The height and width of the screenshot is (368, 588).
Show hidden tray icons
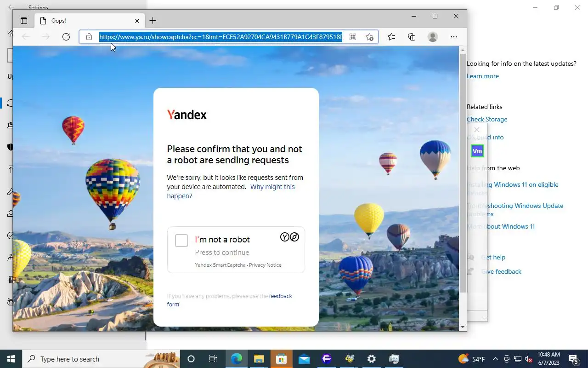tap(495, 359)
